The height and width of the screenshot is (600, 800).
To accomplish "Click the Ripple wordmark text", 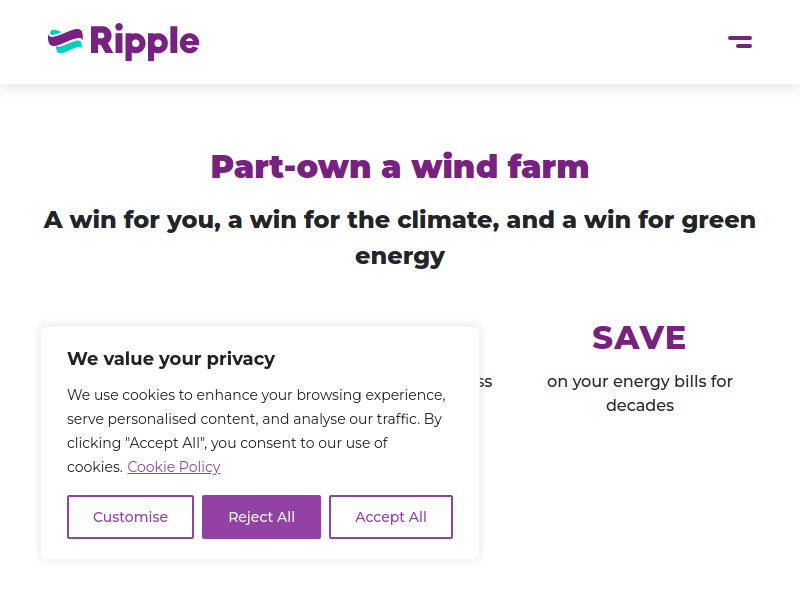I will click(x=144, y=42).
